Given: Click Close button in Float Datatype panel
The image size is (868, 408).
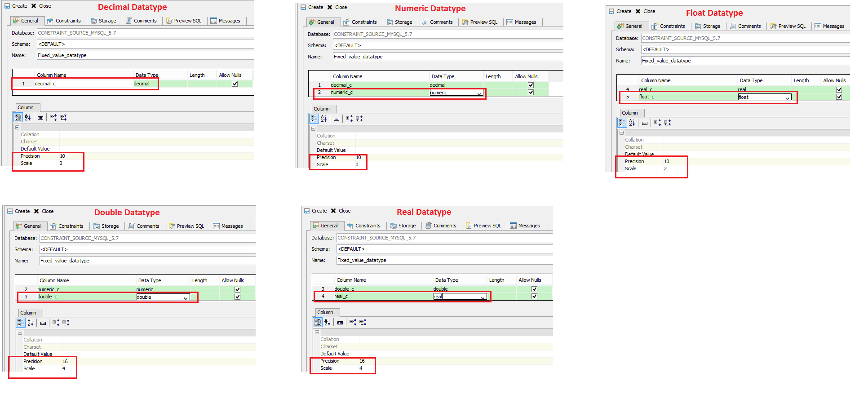Looking at the screenshot, I should pyautogui.click(x=645, y=11).
